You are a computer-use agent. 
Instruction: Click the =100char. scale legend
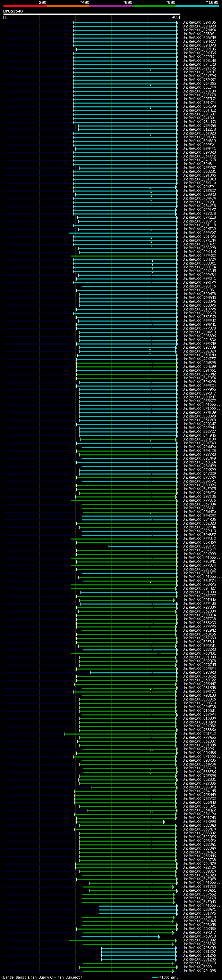[x=165, y=977]
